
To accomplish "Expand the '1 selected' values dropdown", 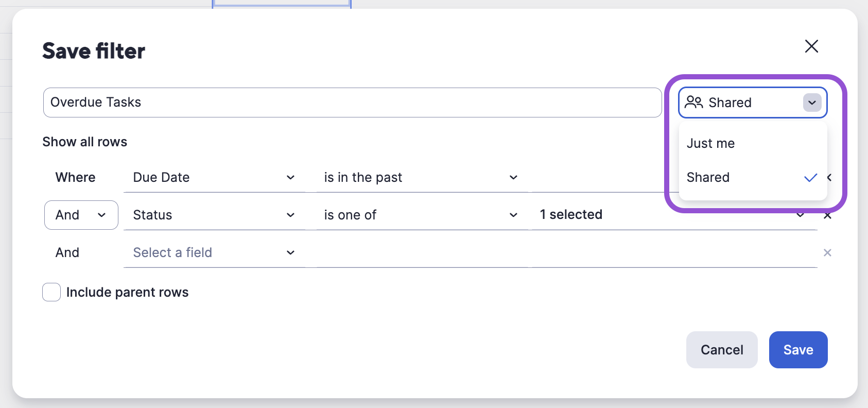I will (669, 215).
